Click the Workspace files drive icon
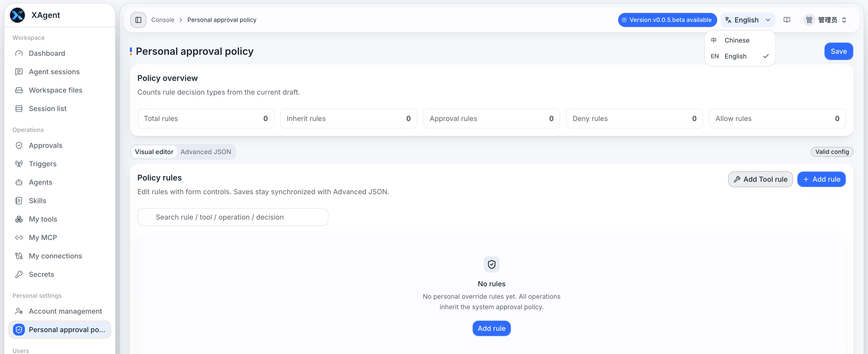Screen dimensions: 868x354 click(x=19, y=90)
